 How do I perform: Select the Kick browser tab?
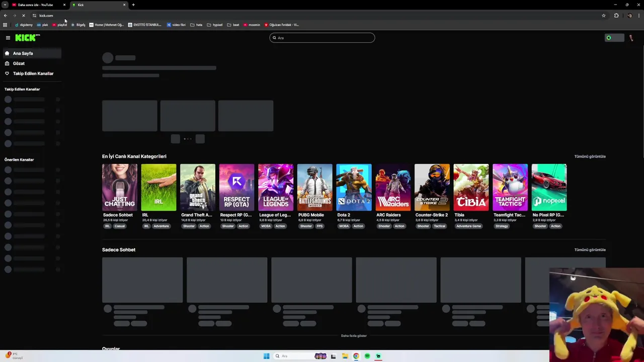click(99, 5)
